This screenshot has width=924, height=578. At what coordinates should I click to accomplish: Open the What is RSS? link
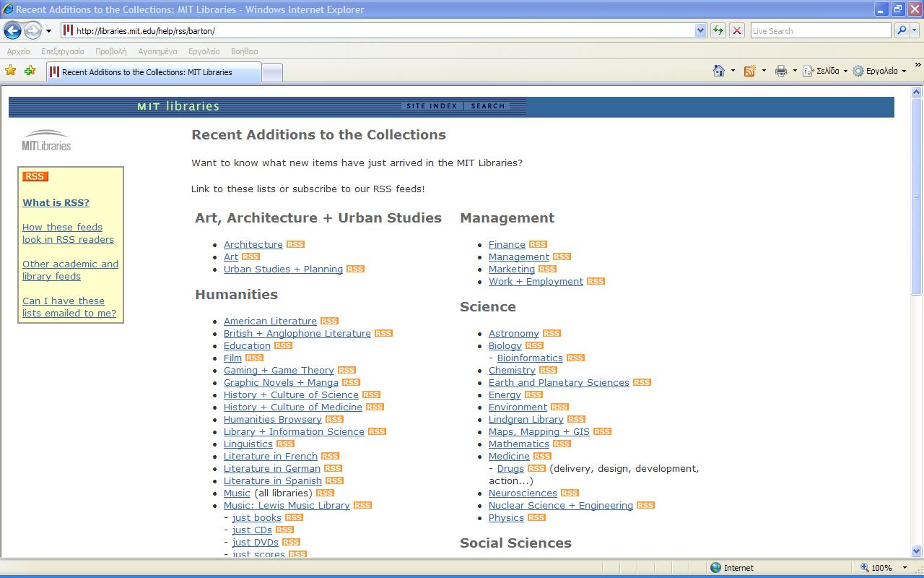click(56, 203)
